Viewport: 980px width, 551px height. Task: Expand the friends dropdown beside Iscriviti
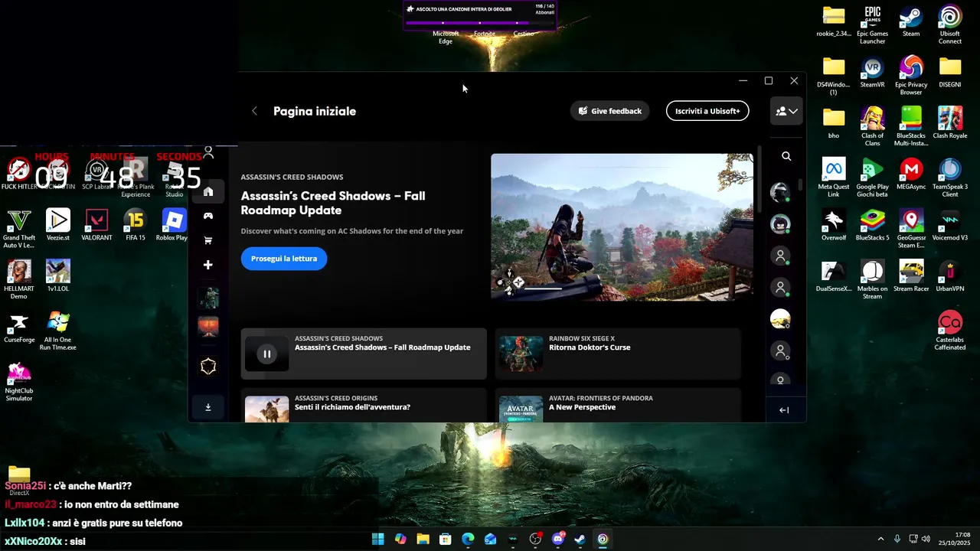[x=786, y=111]
